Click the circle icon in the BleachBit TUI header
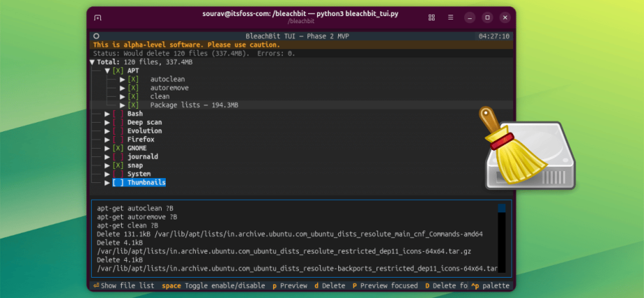 coord(96,36)
